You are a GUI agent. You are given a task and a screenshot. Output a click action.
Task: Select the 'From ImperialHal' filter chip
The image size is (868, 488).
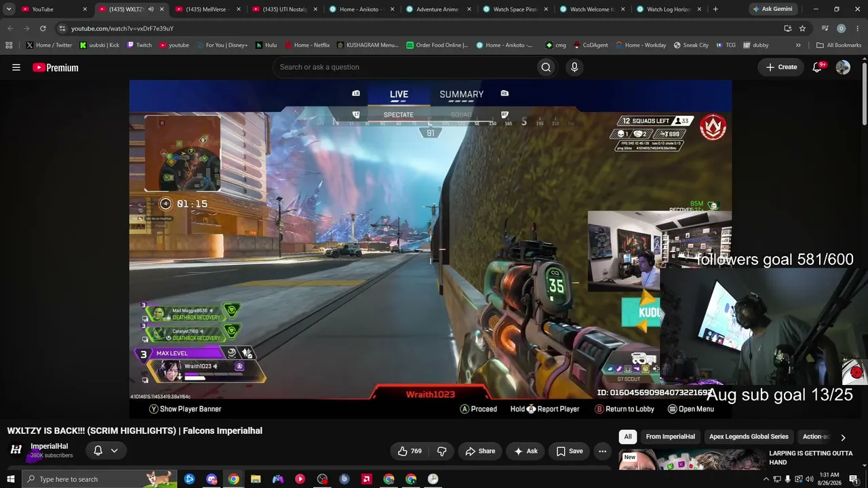point(670,437)
